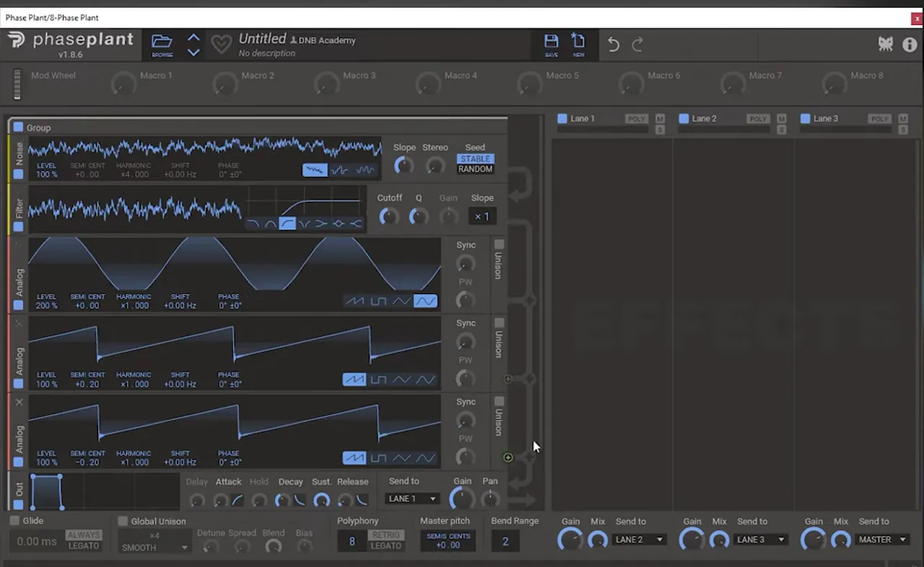Image resolution: width=924 pixels, height=567 pixels.
Task: Set the Noise Seed to RANDOM
Action: click(475, 169)
